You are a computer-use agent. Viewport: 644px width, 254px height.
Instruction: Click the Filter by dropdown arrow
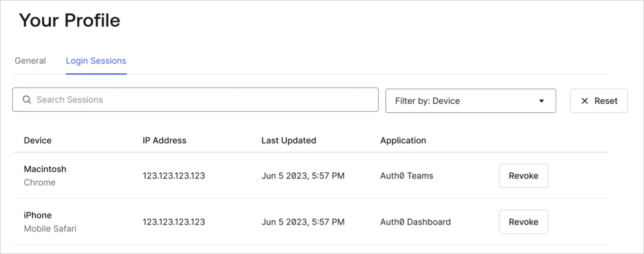tap(541, 101)
